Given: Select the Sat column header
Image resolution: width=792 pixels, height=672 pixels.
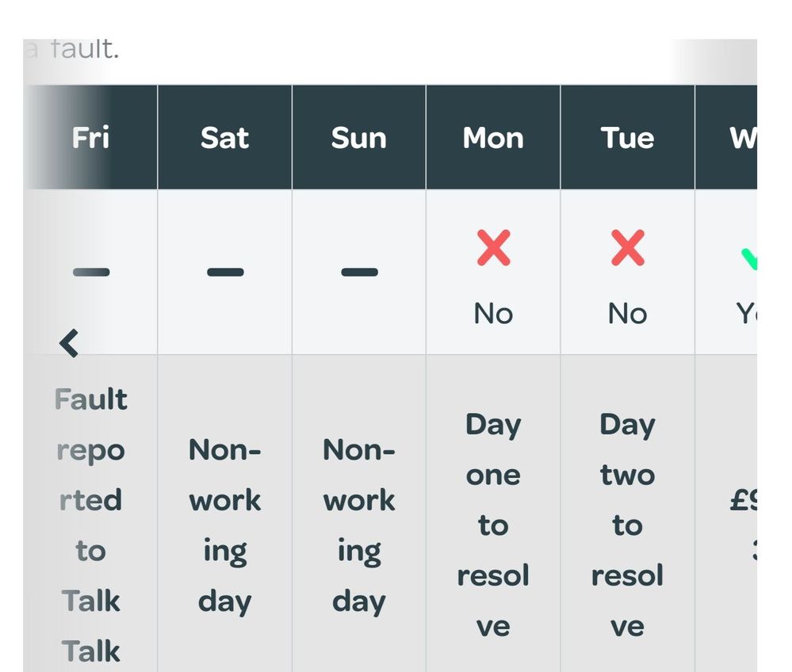Looking at the screenshot, I should point(225,137).
